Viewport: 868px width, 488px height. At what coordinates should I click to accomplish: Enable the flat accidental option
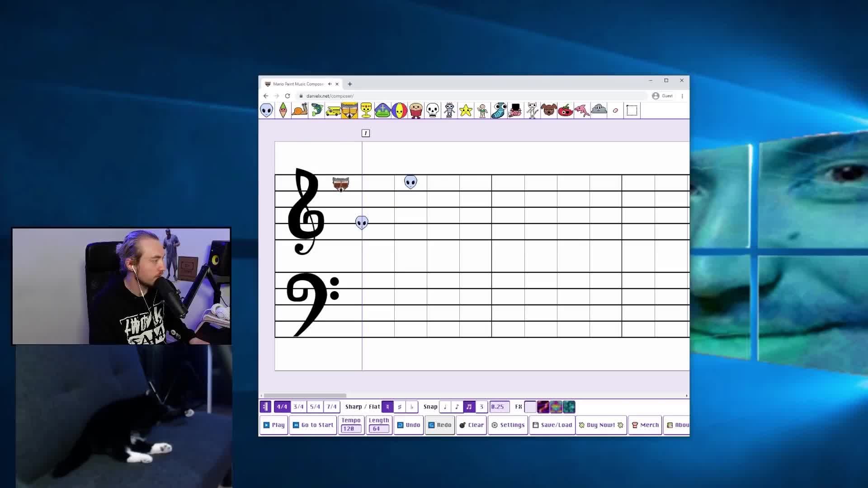coord(412,407)
